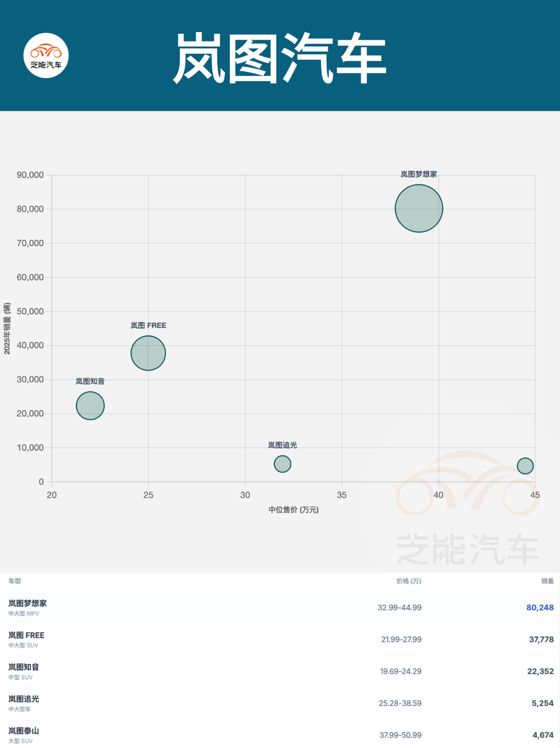Click the 岚图 FREE label above its bubble
This screenshot has height=748, width=560.
(148, 325)
